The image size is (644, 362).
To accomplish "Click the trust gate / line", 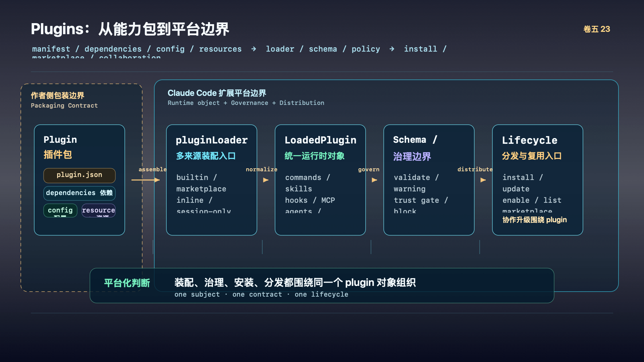I will tap(421, 200).
